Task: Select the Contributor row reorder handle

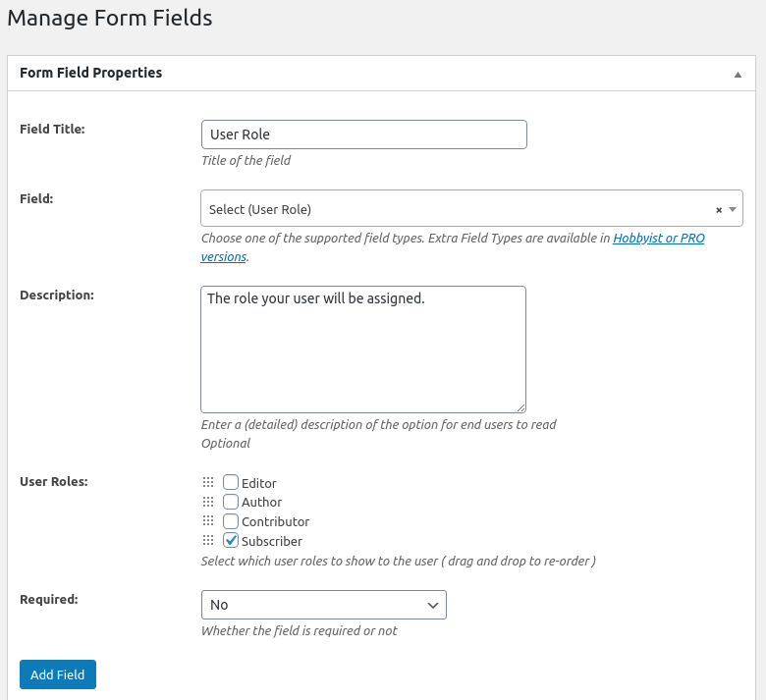Action: coord(207,521)
